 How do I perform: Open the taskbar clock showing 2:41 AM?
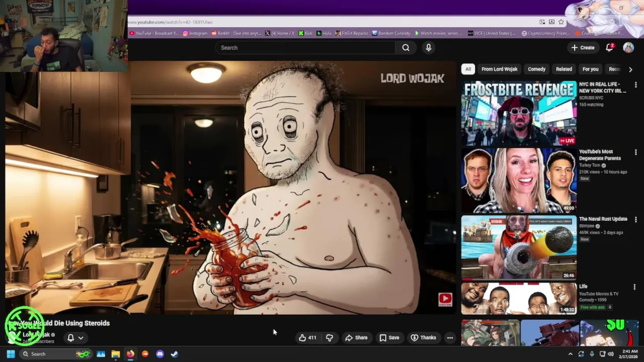(629, 354)
